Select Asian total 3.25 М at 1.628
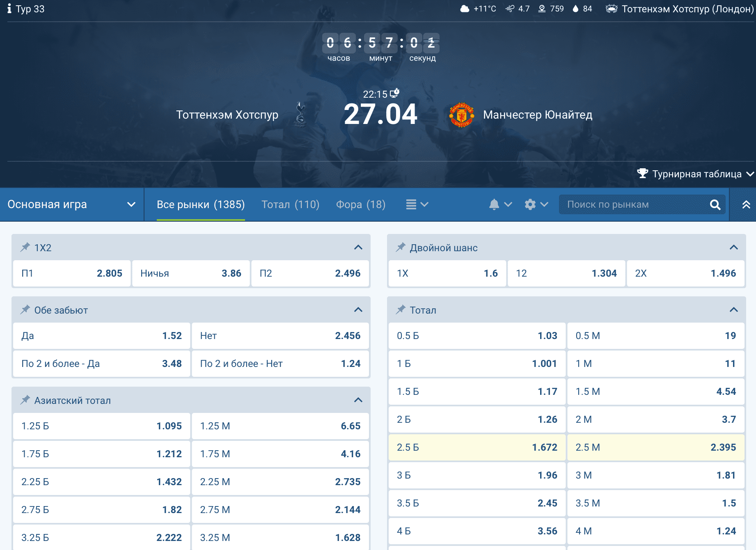This screenshot has width=756, height=550. 280,537
